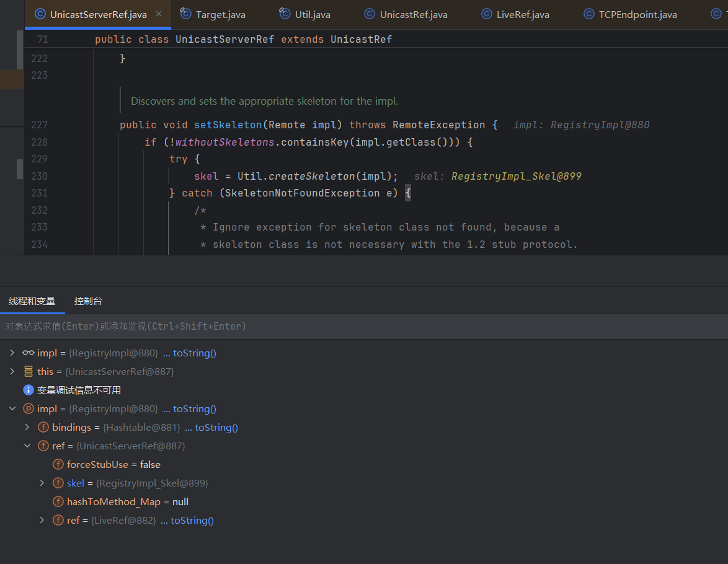
Task: Switch to the 控制台 console tab
Action: [x=88, y=301]
